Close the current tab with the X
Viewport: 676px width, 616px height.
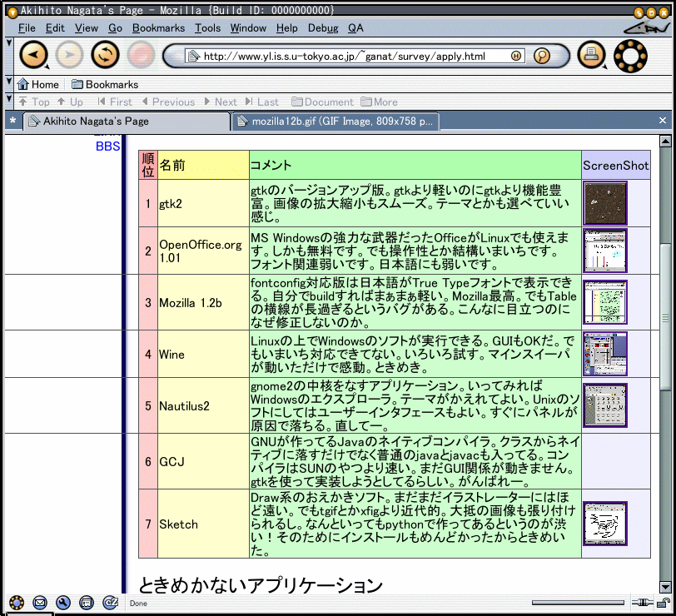[663, 120]
